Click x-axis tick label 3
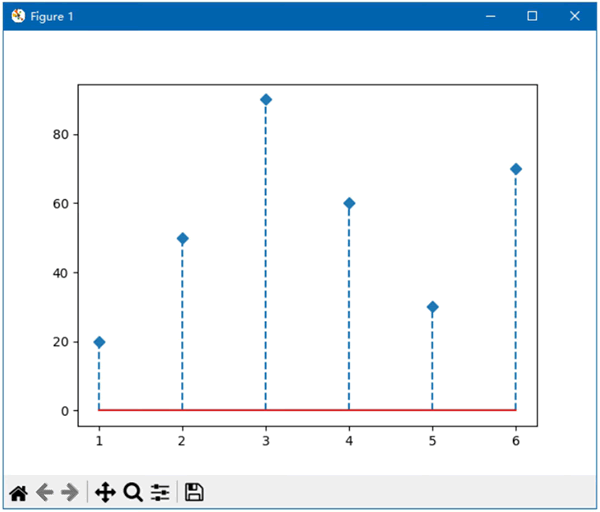Viewport: 600px width, 512px height. pyautogui.click(x=266, y=441)
